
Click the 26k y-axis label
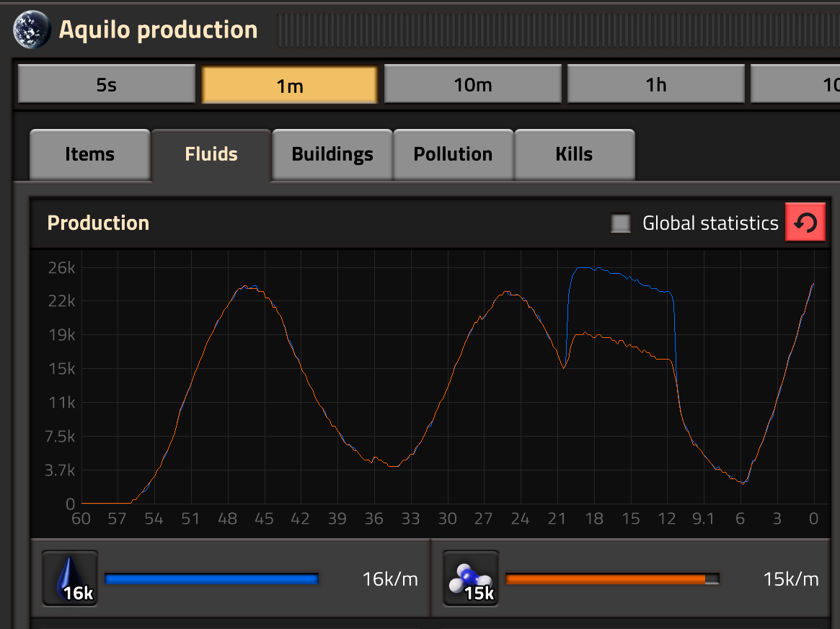point(61,267)
